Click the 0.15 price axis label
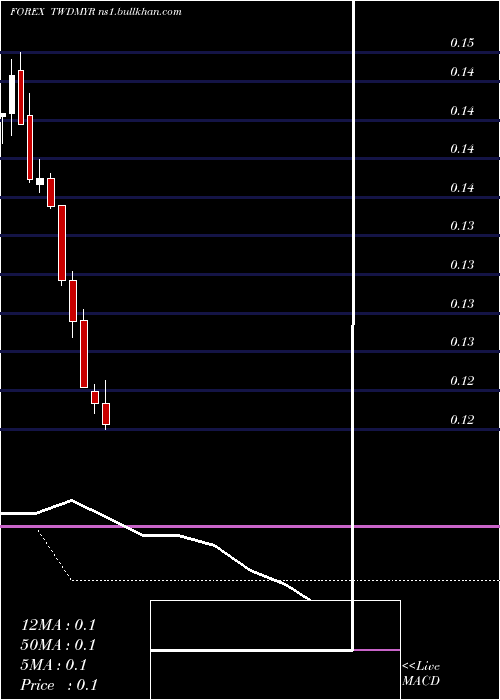 (462, 43)
